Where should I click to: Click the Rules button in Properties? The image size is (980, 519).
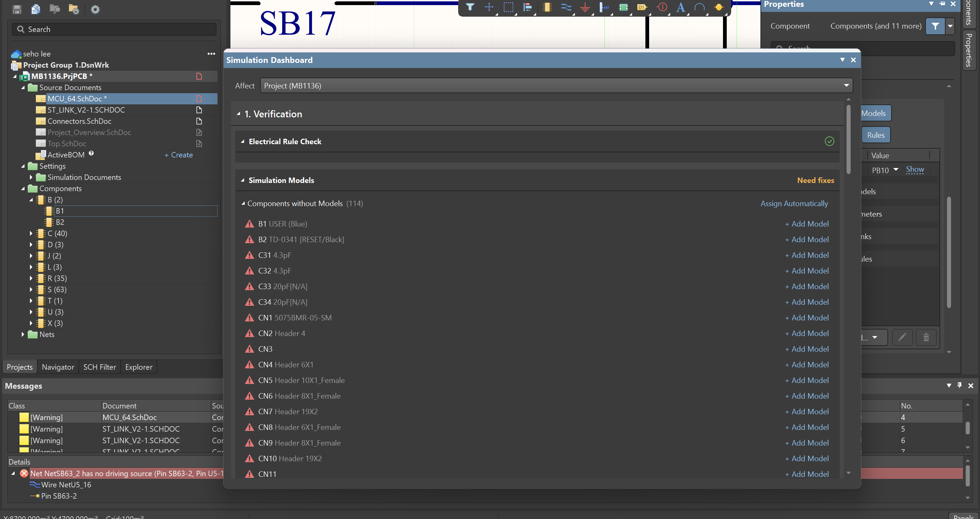tap(875, 135)
